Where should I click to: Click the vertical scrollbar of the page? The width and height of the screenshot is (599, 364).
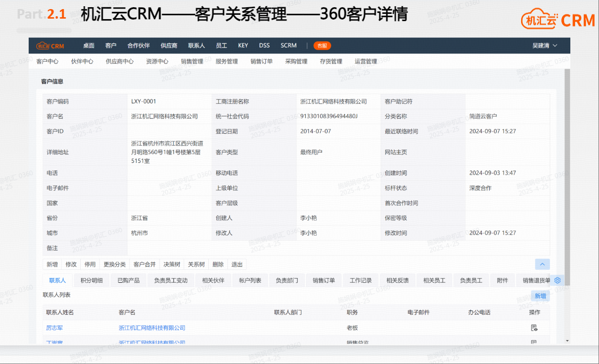[567, 177]
